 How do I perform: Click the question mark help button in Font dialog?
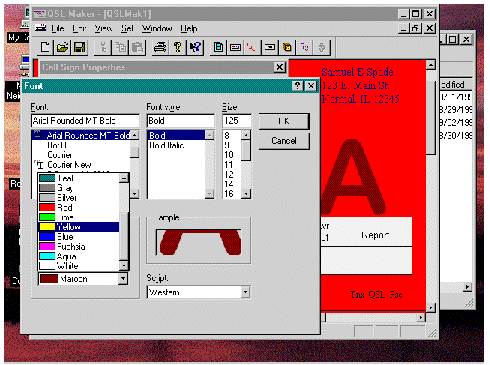point(297,86)
